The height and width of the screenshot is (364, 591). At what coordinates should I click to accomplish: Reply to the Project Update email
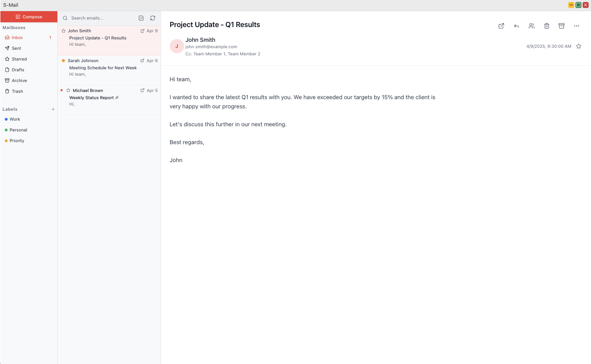[516, 26]
